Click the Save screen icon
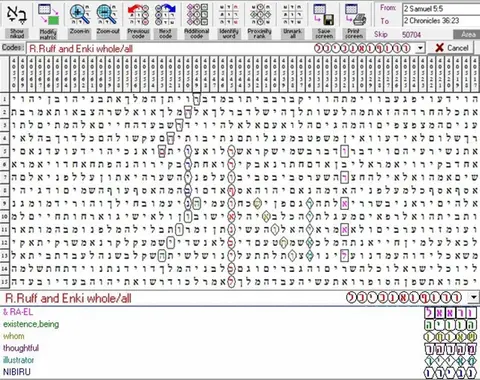This screenshot has height=380, width=480. tap(324, 15)
